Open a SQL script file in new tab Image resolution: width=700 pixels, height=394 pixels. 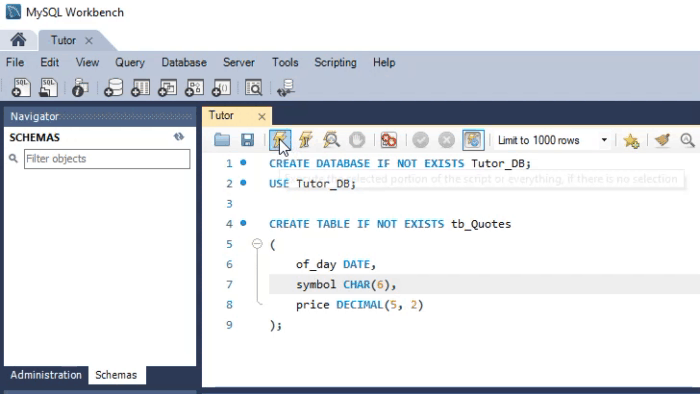point(48,88)
